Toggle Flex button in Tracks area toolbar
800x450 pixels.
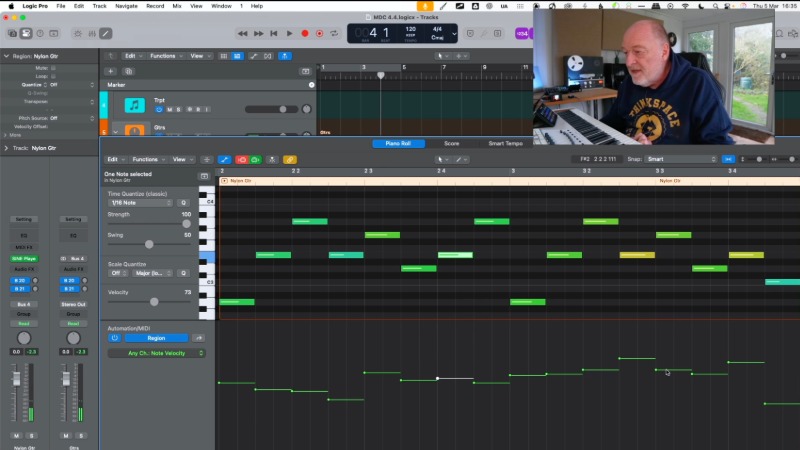[x=268, y=56]
